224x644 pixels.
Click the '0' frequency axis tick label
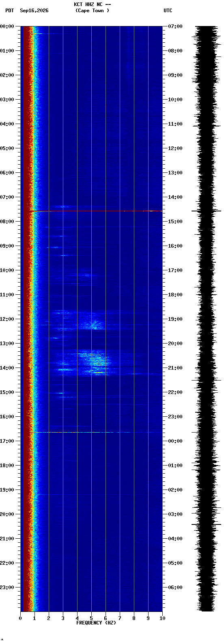click(20, 618)
